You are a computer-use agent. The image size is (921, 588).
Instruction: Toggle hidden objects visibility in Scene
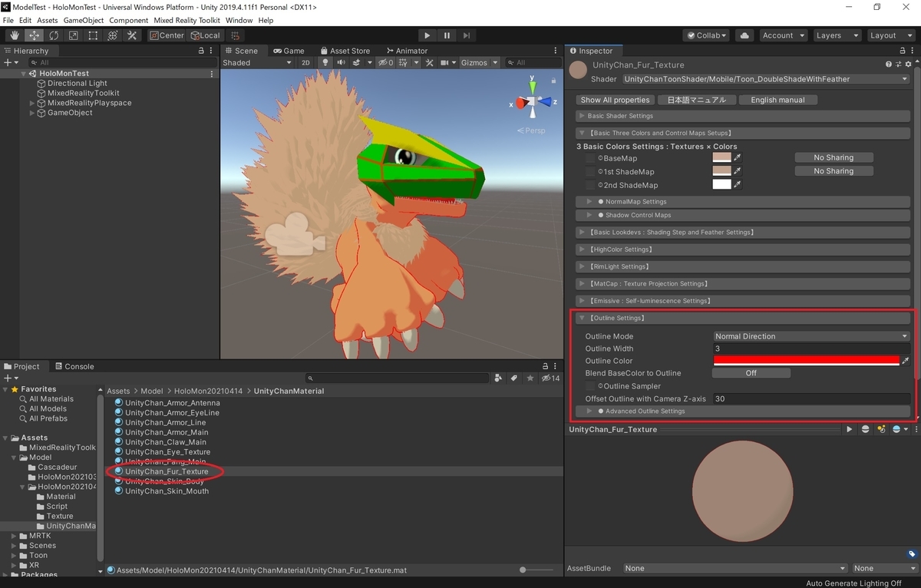[x=386, y=63]
